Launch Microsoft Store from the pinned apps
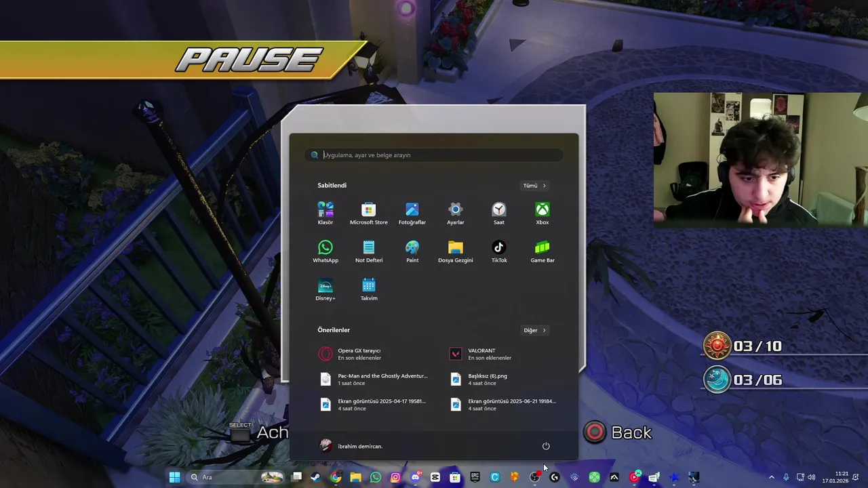Screen dimensions: 868x488 coord(369,213)
